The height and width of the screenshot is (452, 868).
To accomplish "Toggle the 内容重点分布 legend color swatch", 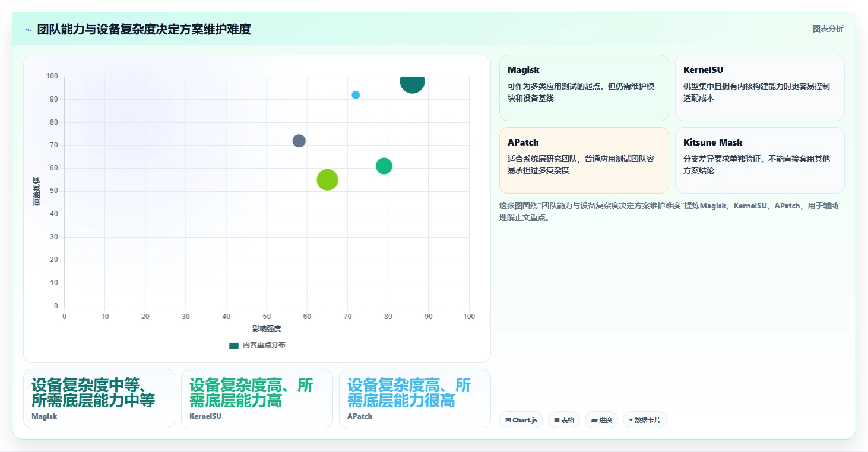I will point(234,345).
